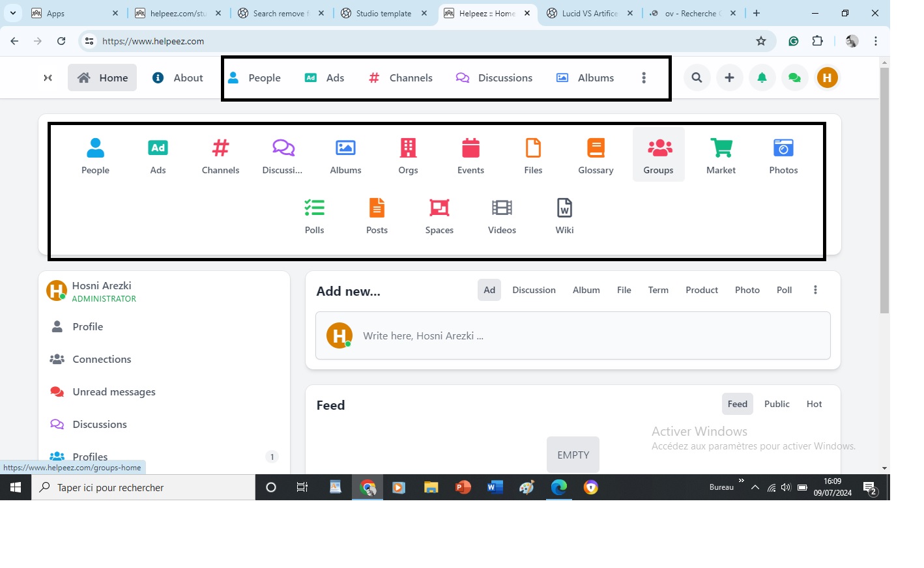The image size is (924, 568).
Task: Collapse the sidebar toggle beside Home
Action: click(x=48, y=78)
